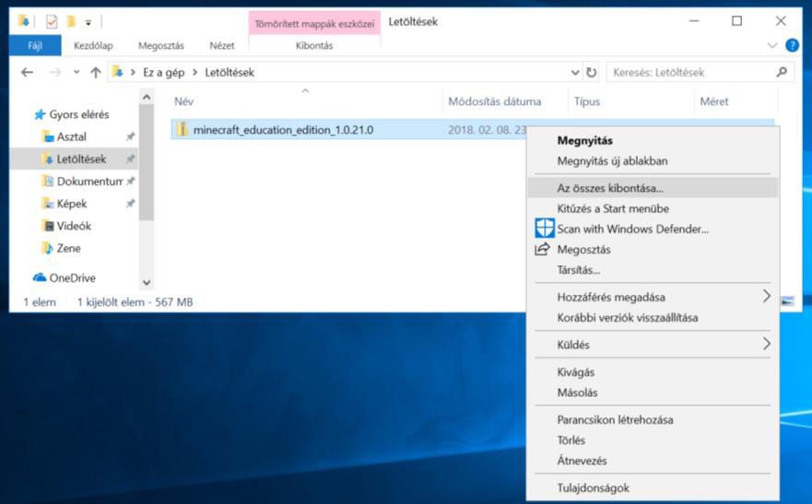
Task: Select the Kibontás tab
Action: pos(314,45)
